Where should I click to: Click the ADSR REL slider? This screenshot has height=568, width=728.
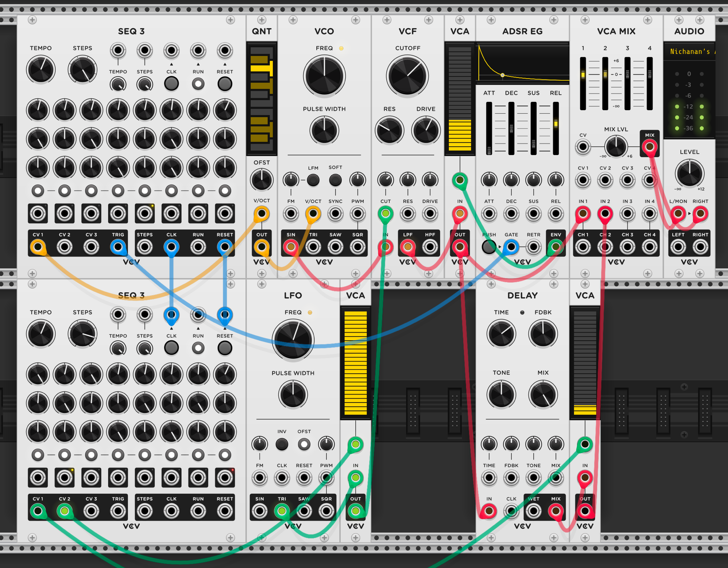tap(555, 128)
